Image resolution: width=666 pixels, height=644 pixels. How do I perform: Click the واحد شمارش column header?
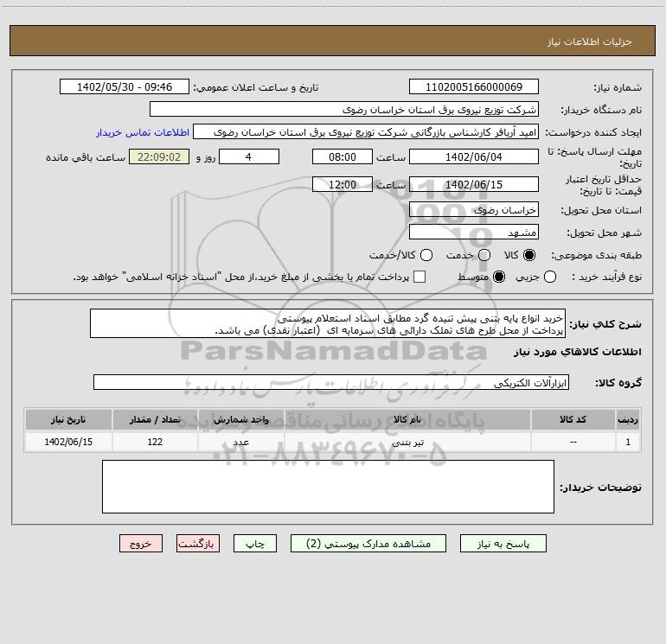pos(240,419)
